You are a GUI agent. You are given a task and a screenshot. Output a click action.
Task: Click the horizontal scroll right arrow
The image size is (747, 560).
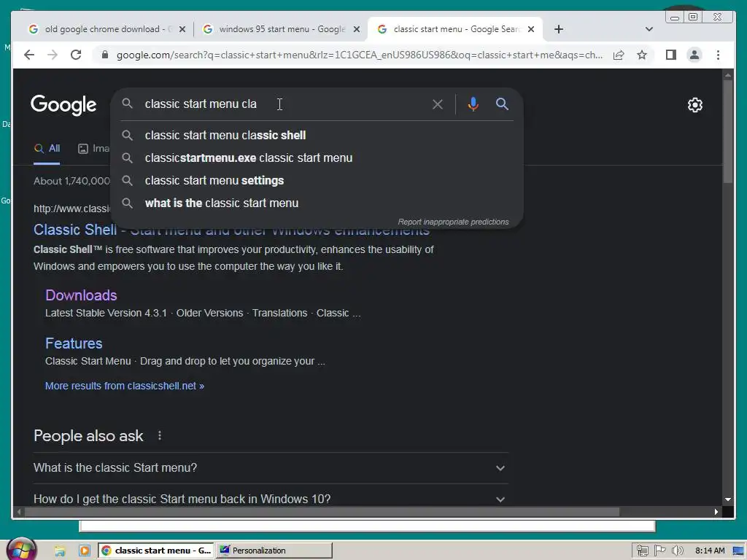[716, 512]
